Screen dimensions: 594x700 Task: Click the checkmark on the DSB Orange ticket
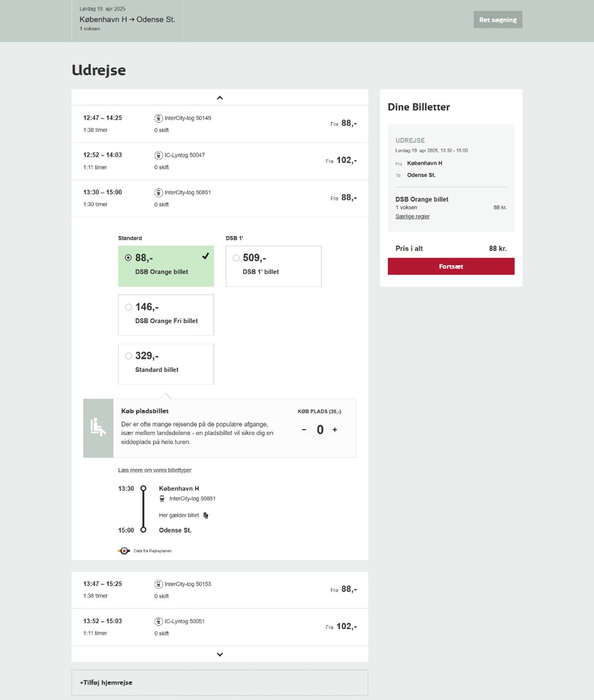point(205,256)
